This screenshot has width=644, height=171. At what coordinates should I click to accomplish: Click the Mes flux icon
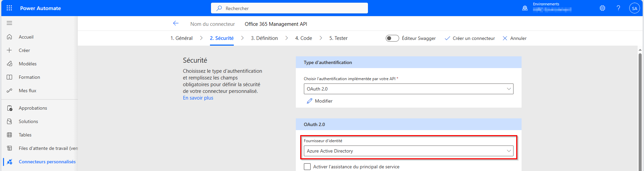tap(9, 91)
